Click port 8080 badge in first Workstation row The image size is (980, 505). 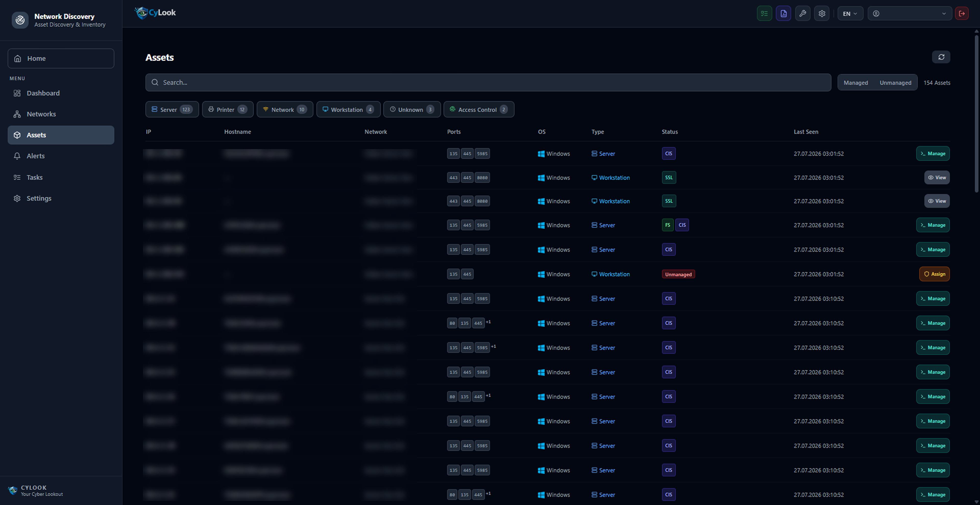482,177
